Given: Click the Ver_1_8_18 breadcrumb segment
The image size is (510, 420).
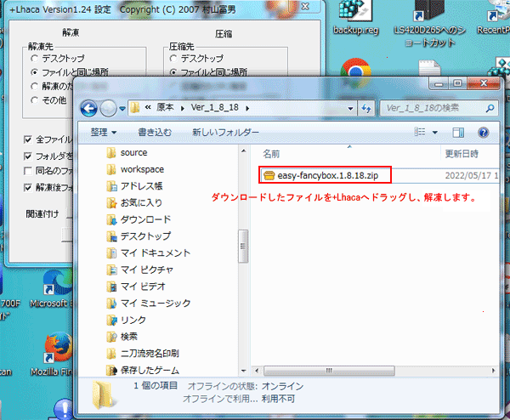Looking at the screenshot, I should coord(215,107).
